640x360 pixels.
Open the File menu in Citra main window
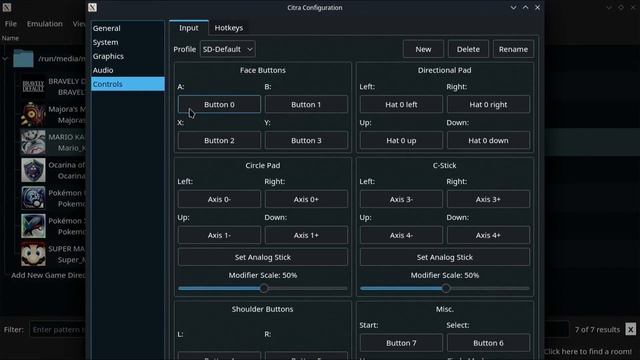tap(11, 24)
